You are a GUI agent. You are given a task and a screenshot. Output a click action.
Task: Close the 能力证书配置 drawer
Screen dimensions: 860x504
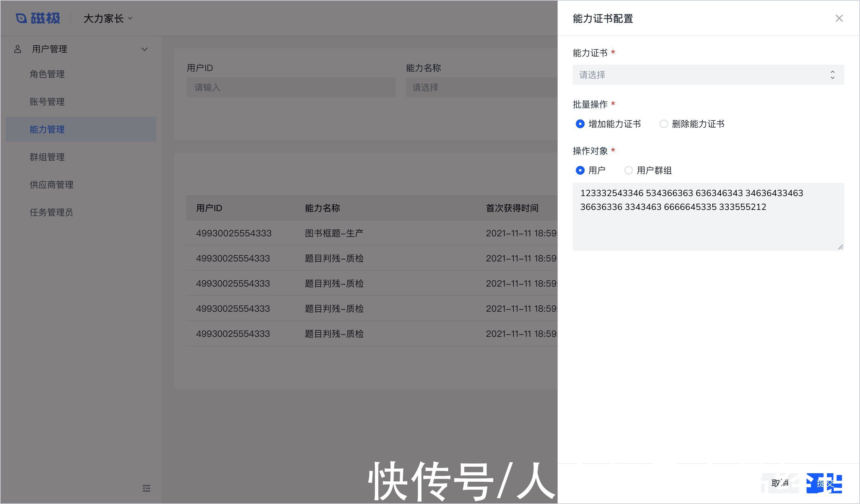point(839,18)
